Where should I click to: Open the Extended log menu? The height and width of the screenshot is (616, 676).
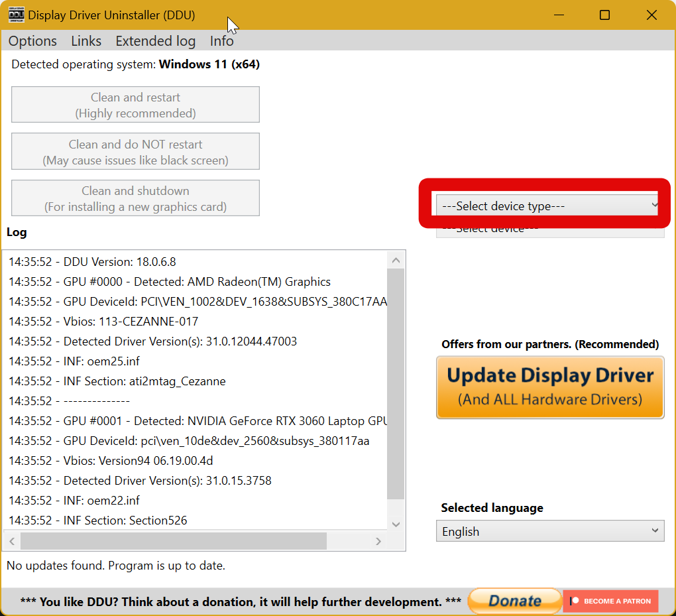point(155,41)
